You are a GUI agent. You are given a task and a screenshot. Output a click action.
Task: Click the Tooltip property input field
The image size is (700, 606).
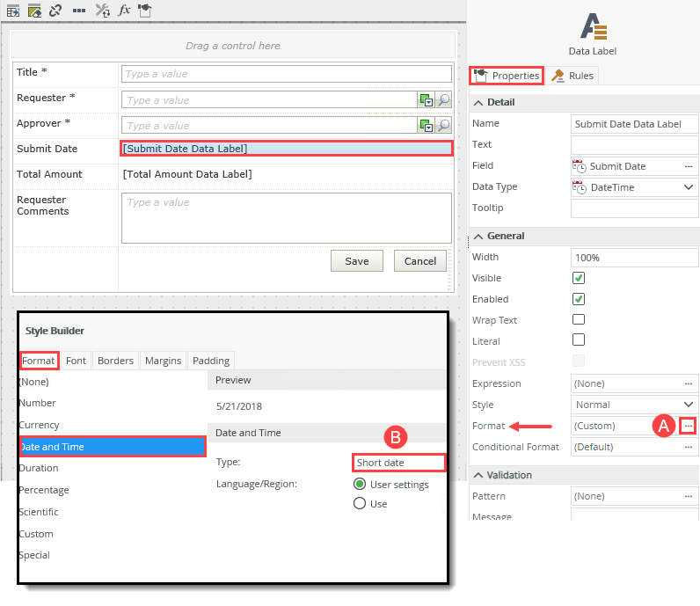pyautogui.click(x=634, y=208)
